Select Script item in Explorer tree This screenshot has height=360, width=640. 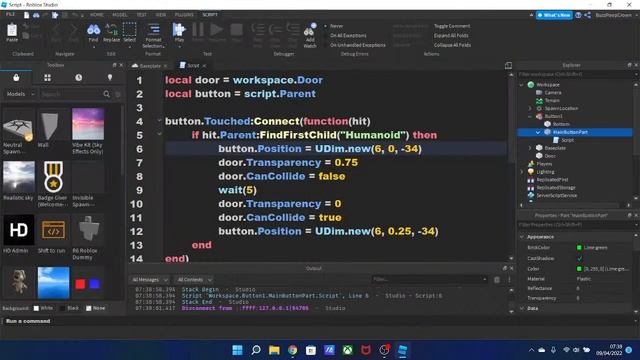pyautogui.click(x=567, y=140)
